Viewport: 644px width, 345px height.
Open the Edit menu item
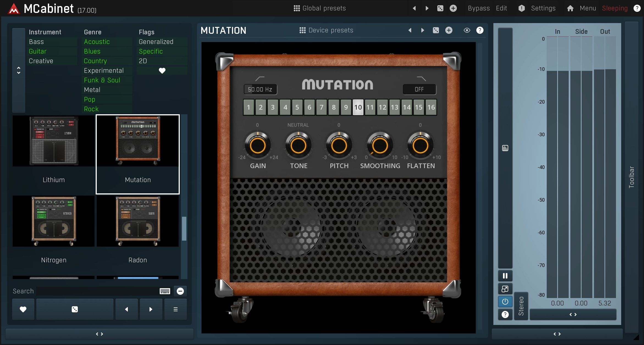[501, 8]
